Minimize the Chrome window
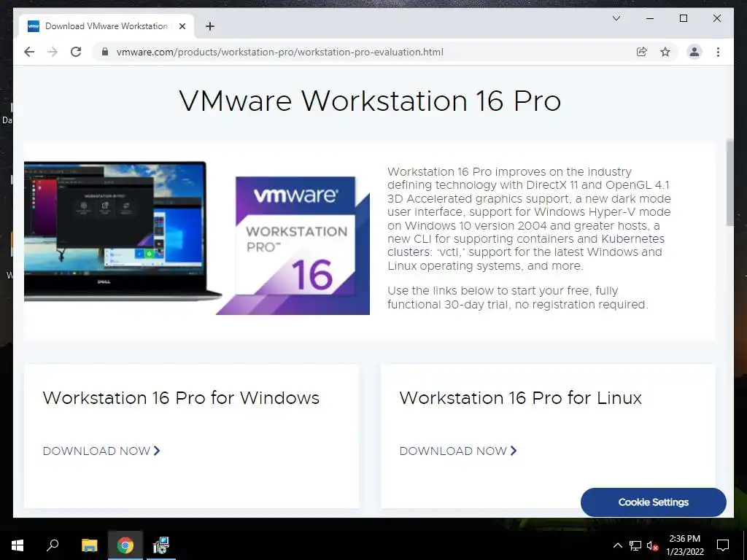The image size is (747, 560). point(650,18)
